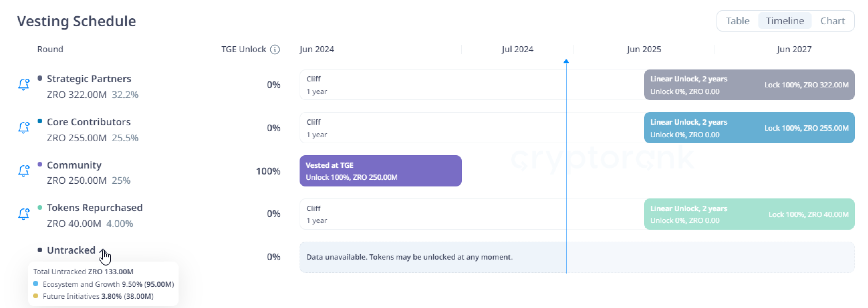Click the current date timeline marker arrow

pyautogui.click(x=566, y=61)
